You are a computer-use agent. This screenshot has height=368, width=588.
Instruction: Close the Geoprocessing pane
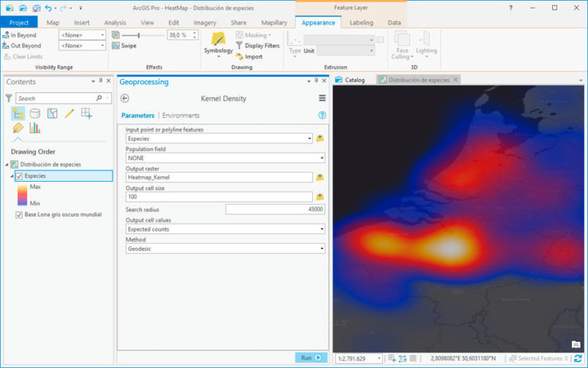[x=325, y=80]
